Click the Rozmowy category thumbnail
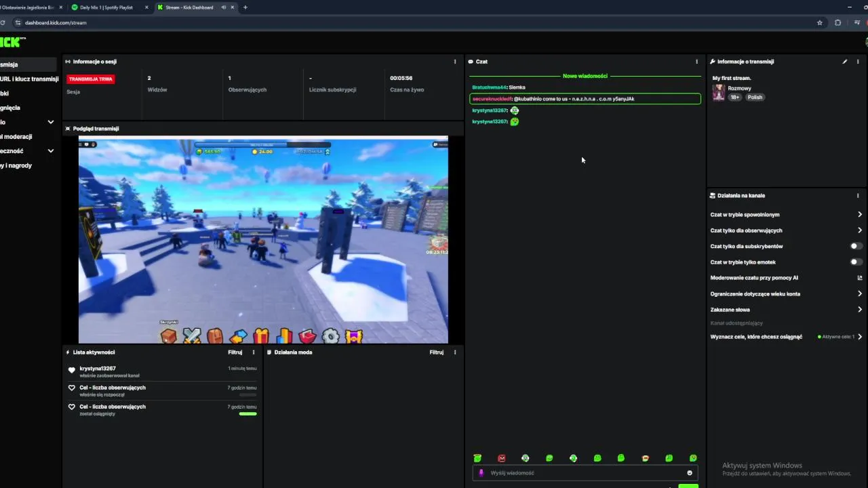Viewport: 868px width, 488px height. 718,93
